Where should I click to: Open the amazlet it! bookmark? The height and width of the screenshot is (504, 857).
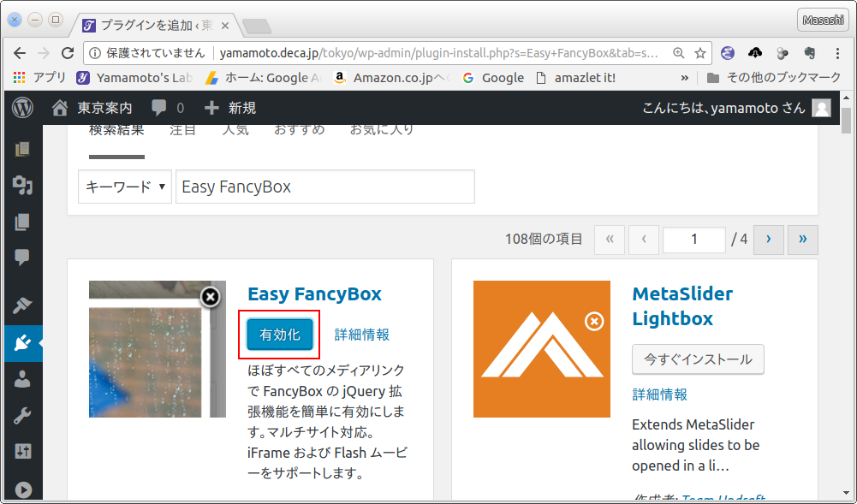point(575,78)
